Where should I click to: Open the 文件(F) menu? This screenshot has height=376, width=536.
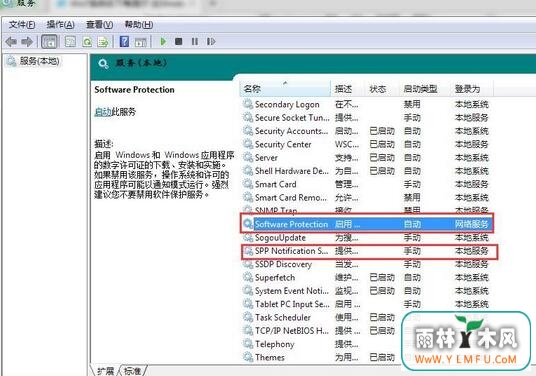click(x=22, y=25)
